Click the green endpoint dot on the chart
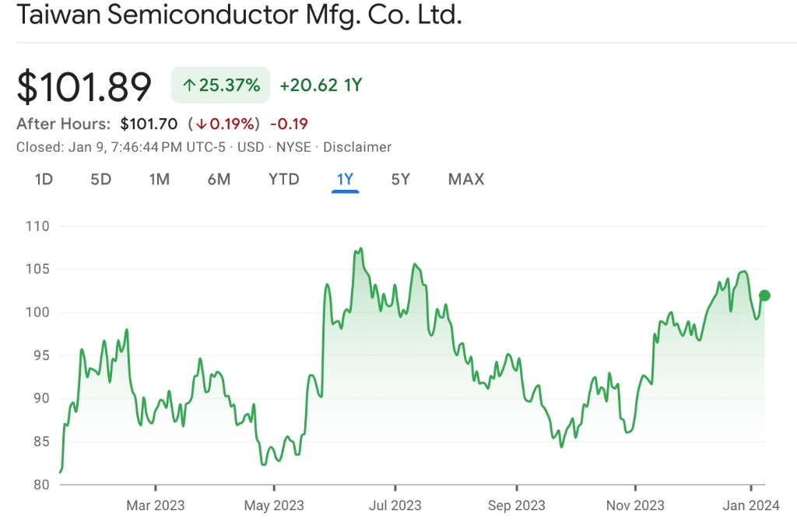This screenshot has width=797, height=532. coord(764,296)
